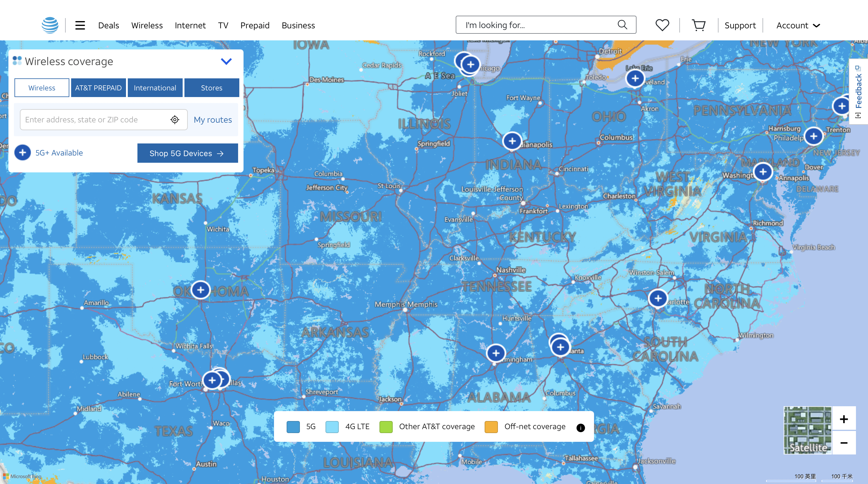The width and height of the screenshot is (868, 484).
Task: Open the hamburger menu icon
Action: pyautogui.click(x=80, y=25)
